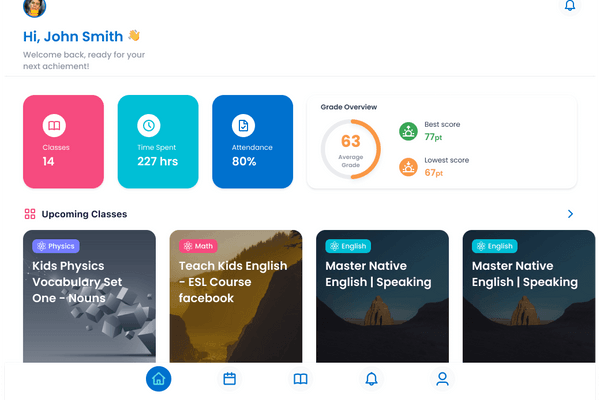
Task: Open the Calendar tab in bottom navigation
Action: coord(229,379)
